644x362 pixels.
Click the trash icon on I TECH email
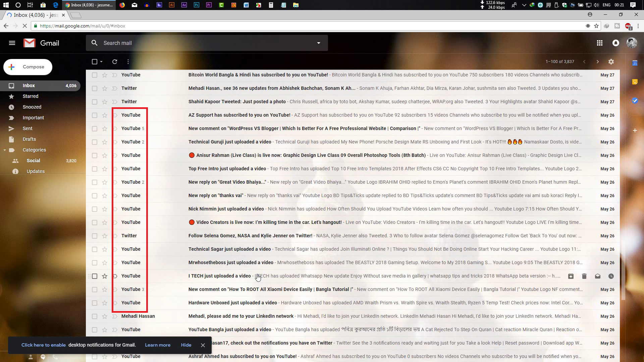pos(584,276)
